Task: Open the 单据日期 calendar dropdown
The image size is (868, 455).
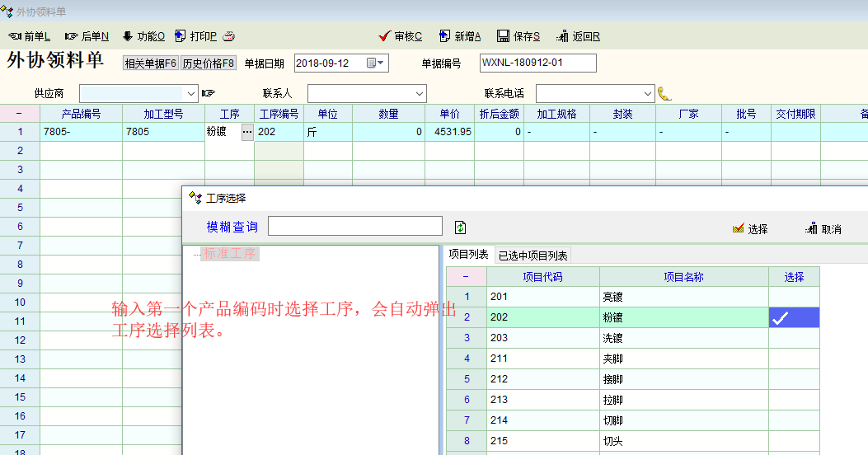Action: coord(375,63)
